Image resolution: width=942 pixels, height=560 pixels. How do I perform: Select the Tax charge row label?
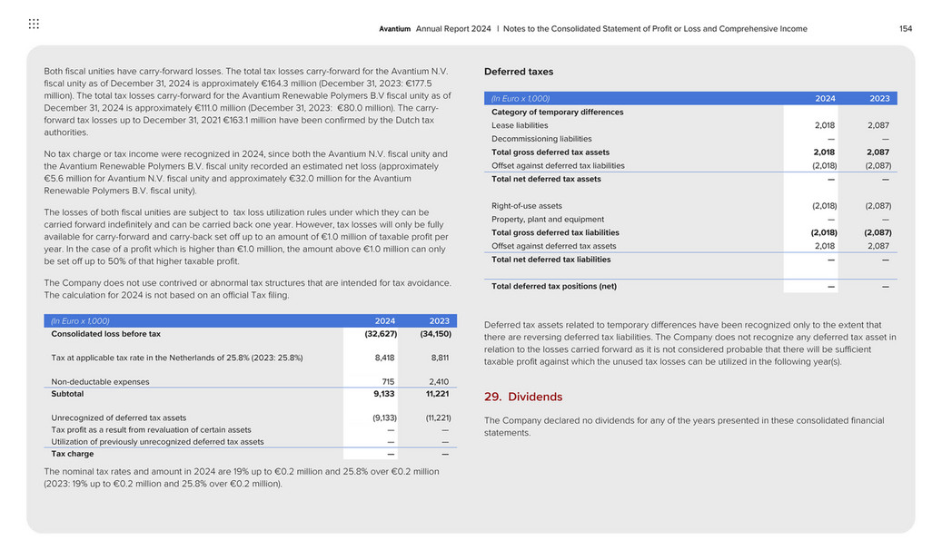pyautogui.click(x=72, y=454)
